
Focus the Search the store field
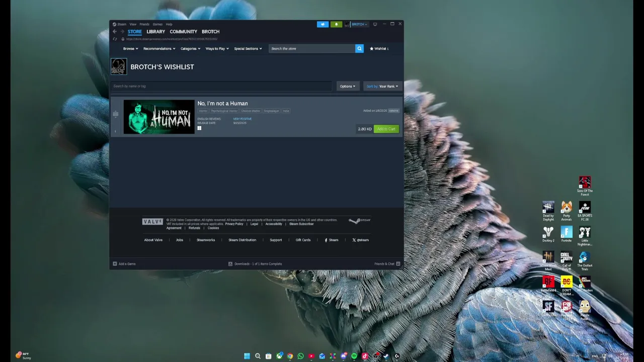(312, 49)
